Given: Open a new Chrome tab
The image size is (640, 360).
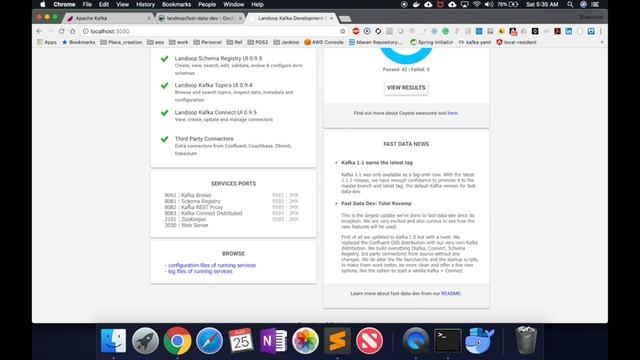Looking at the screenshot, I should [x=345, y=19].
